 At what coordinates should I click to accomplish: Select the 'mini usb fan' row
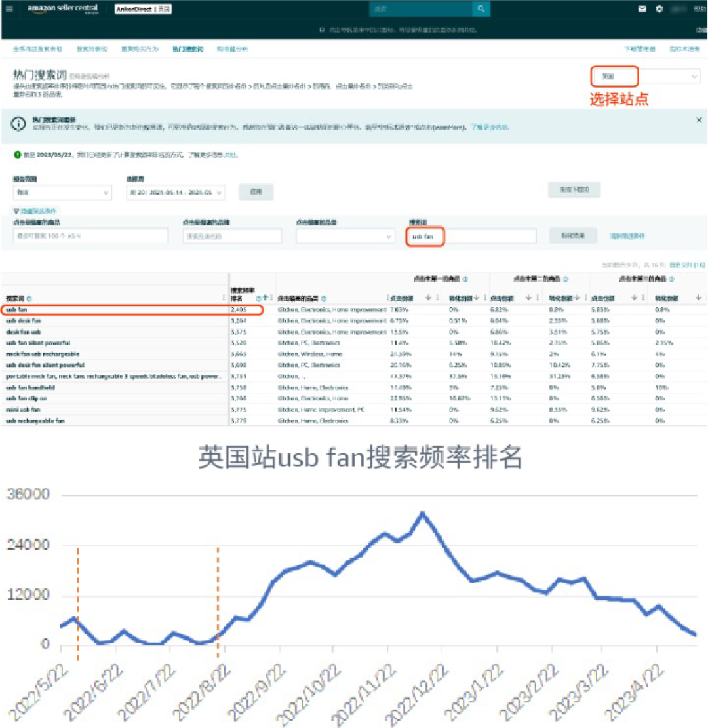(354, 410)
